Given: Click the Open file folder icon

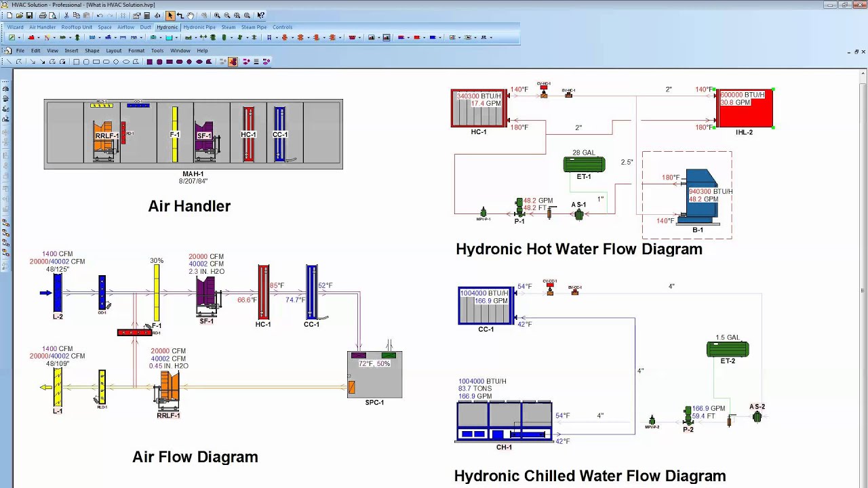Looking at the screenshot, I should [x=20, y=16].
